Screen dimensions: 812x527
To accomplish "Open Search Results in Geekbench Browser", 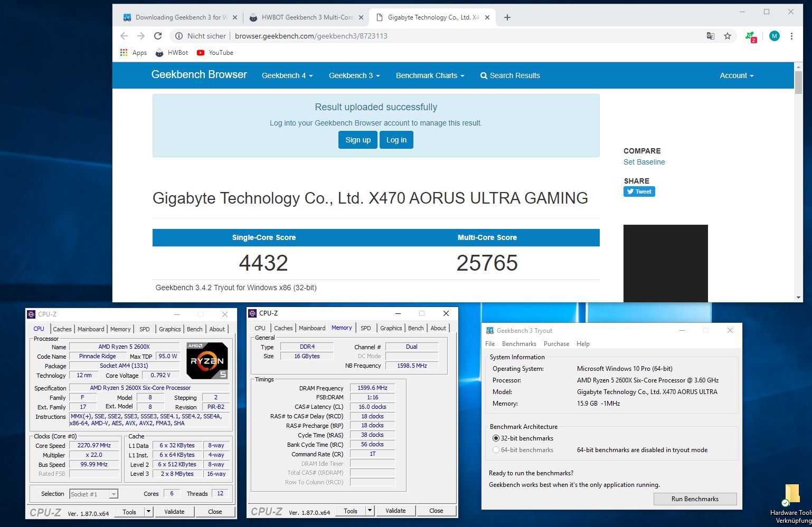I will click(510, 75).
